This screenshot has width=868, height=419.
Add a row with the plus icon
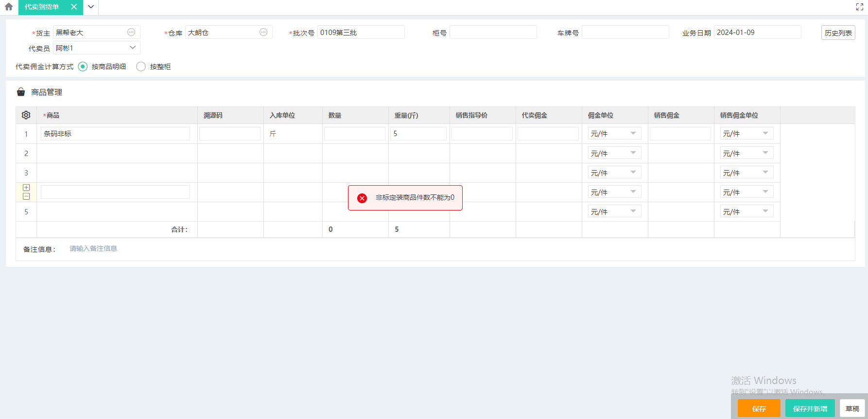(26, 188)
